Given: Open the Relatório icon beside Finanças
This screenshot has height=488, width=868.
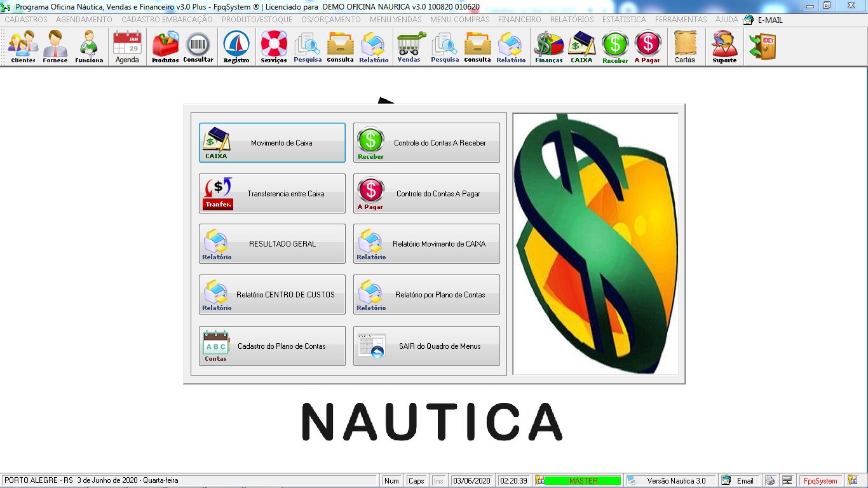Looking at the screenshot, I should [x=512, y=47].
